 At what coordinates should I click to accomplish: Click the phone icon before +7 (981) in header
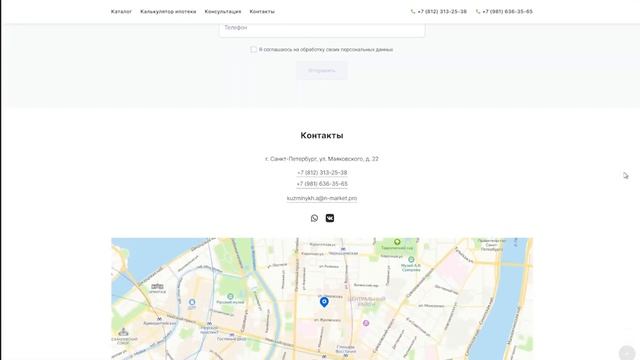pos(478,11)
